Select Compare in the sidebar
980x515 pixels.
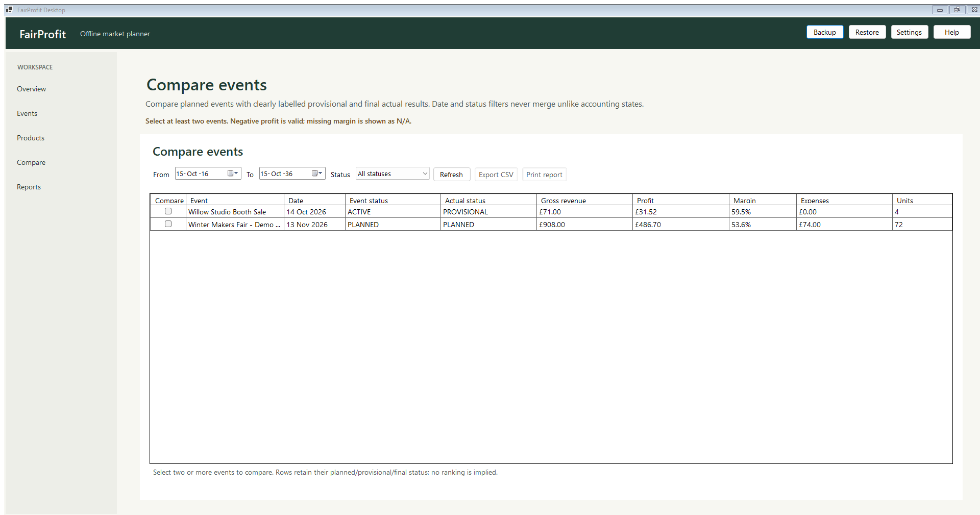[x=31, y=162]
